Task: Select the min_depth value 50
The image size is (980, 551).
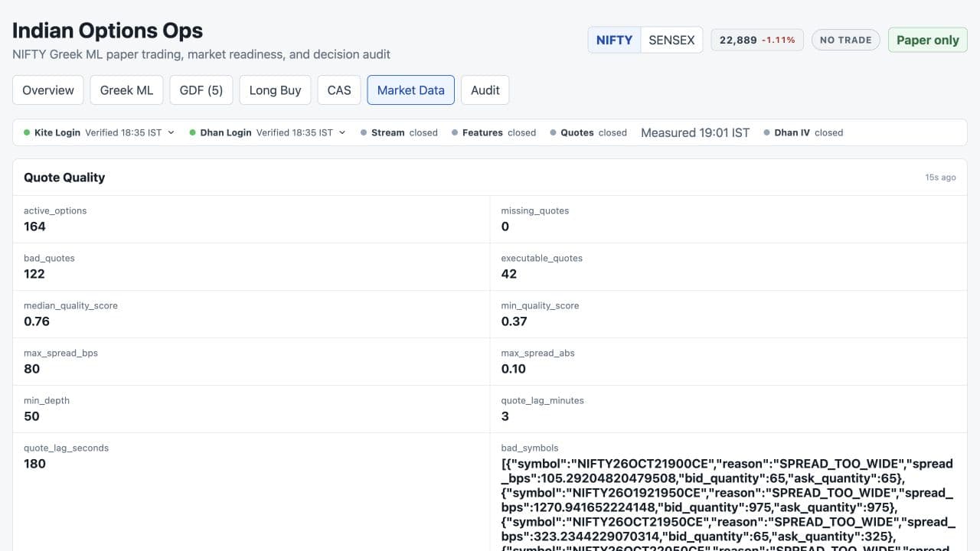Action: click(x=31, y=416)
